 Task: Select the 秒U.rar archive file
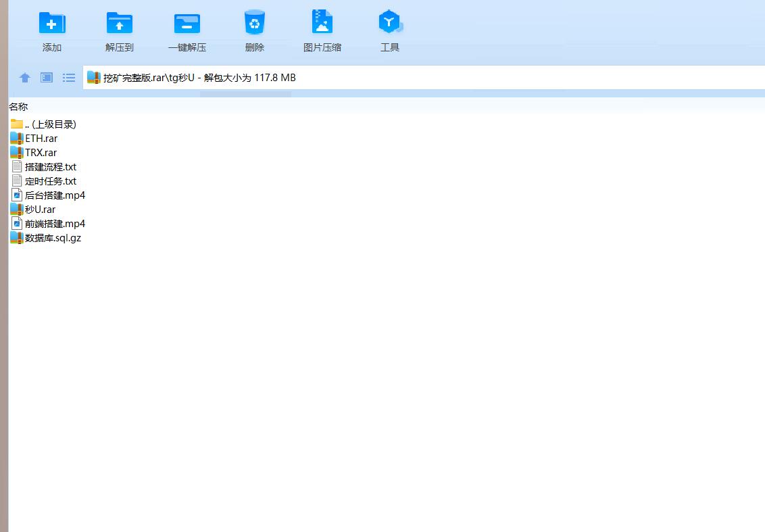(x=40, y=210)
